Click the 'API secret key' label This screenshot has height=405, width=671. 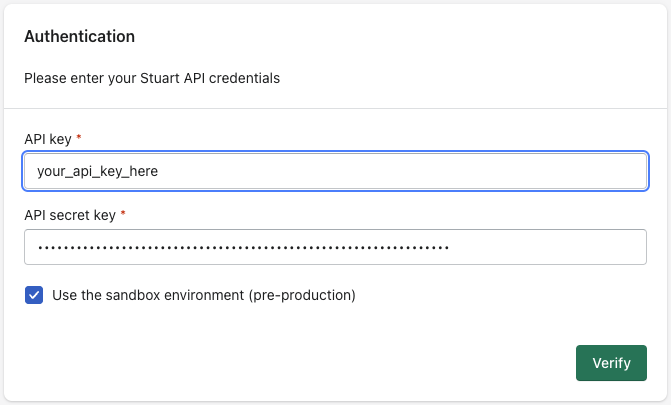pos(70,215)
